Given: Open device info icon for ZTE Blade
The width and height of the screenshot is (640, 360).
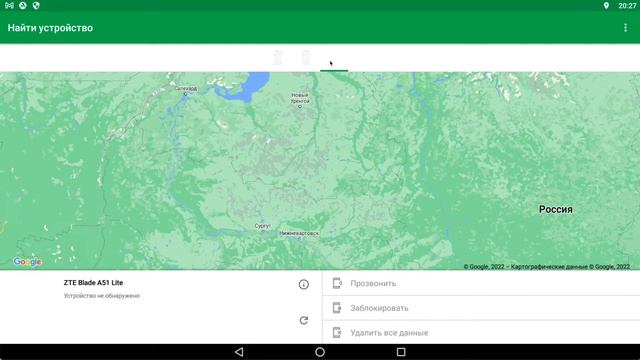Looking at the screenshot, I should (x=303, y=284).
